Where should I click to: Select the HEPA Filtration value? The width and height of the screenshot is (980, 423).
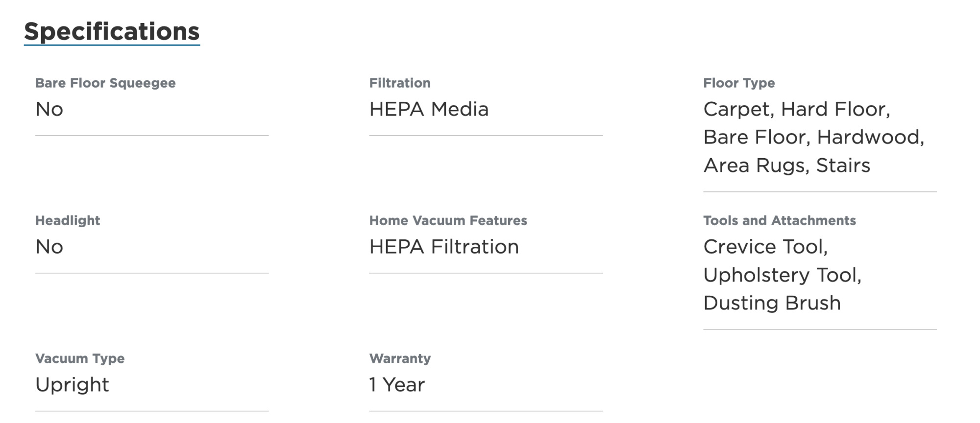pos(444,247)
